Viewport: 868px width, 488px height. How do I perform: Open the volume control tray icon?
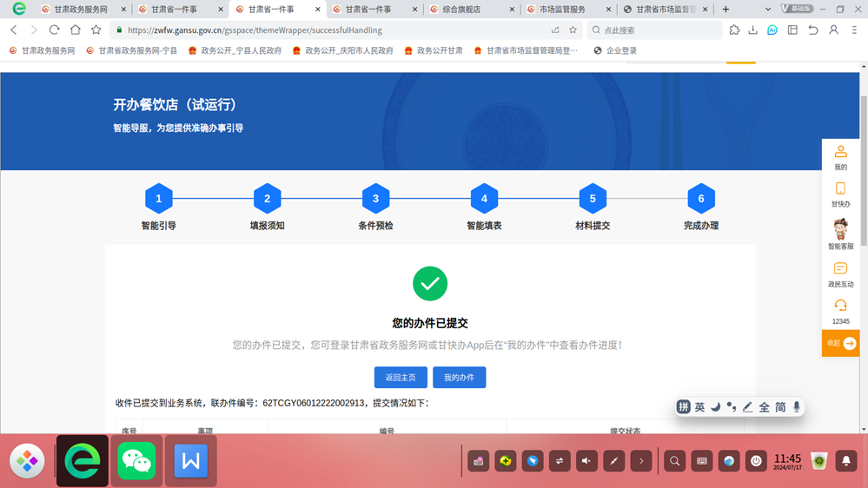[x=586, y=461]
